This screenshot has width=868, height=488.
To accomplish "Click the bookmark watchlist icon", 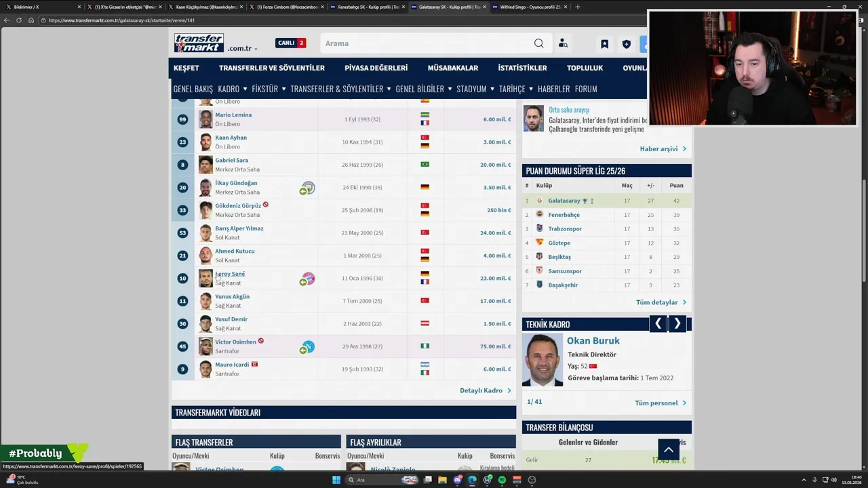I will [604, 44].
